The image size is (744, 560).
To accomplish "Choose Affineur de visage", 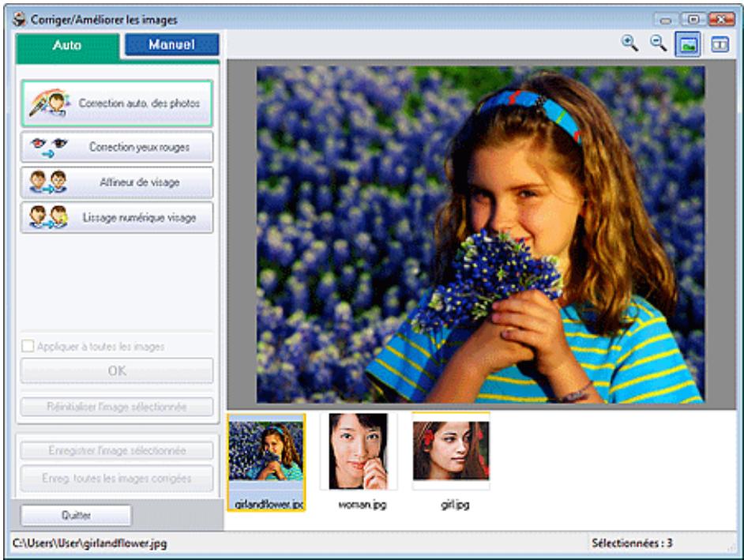I will pos(117,182).
